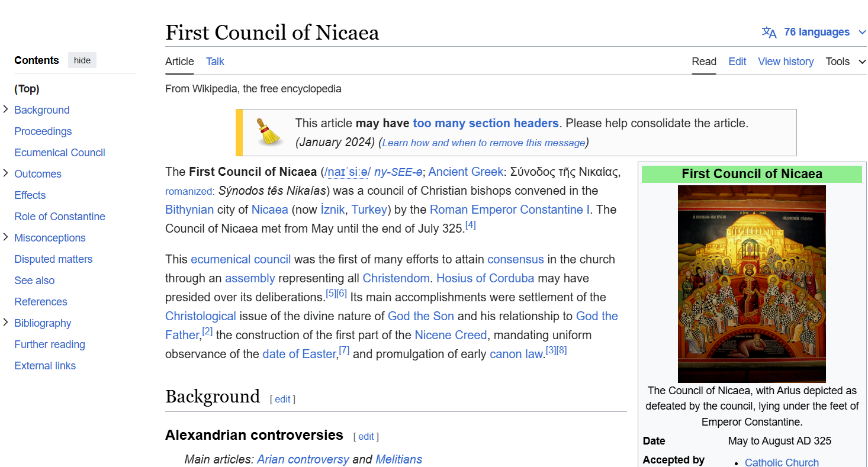Image resolution: width=868 pixels, height=467 pixels.
Task: Expand the Background section in Contents
Action: click(x=6, y=109)
